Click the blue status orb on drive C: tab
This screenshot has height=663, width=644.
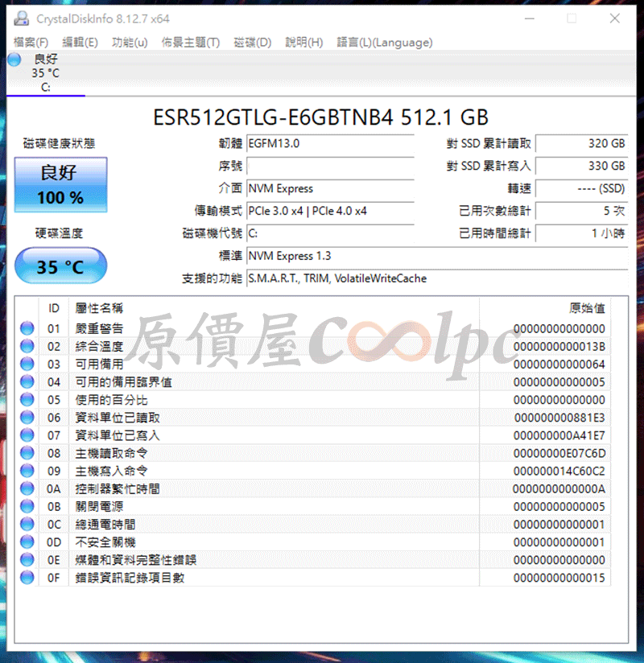click(x=14, y=60)
